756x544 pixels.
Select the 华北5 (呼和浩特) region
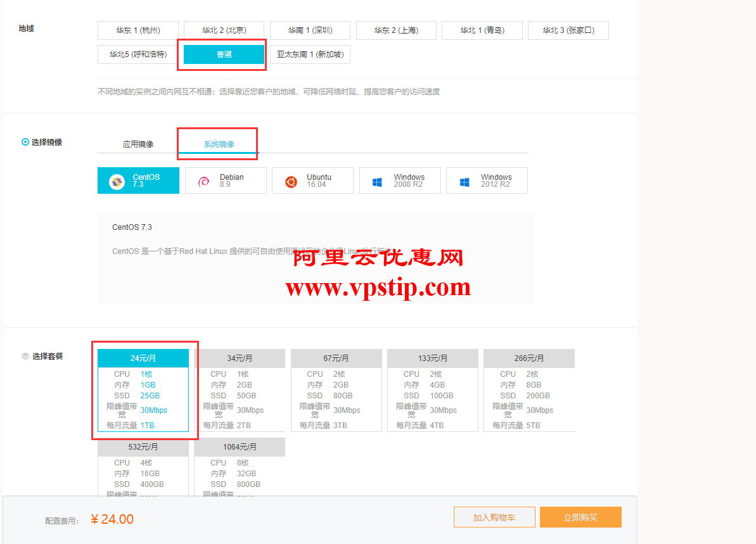coord(138,54)
